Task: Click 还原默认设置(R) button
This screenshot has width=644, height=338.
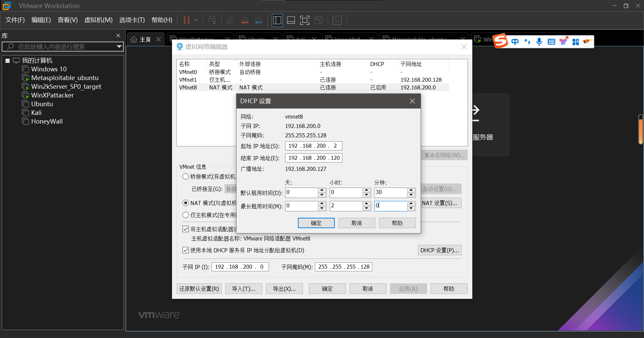Action: click(199, 288)
